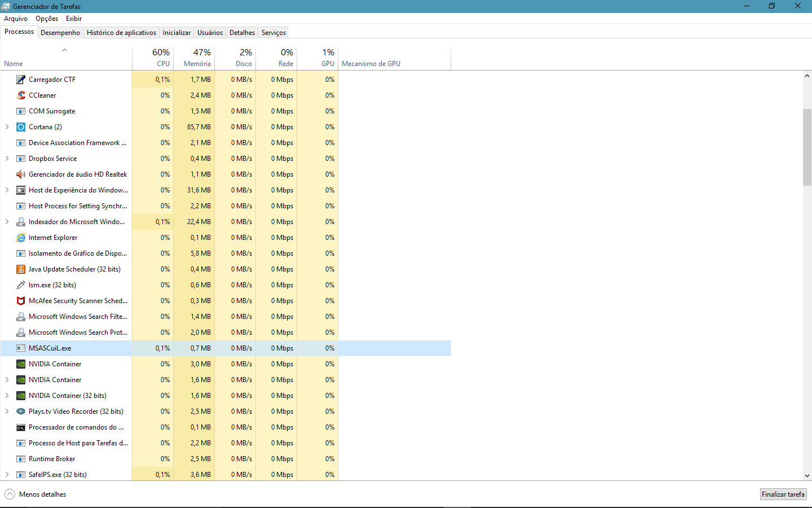
Task: Click the McAfee Security Scanner shield icon
Action: click(x=21, y=301)
